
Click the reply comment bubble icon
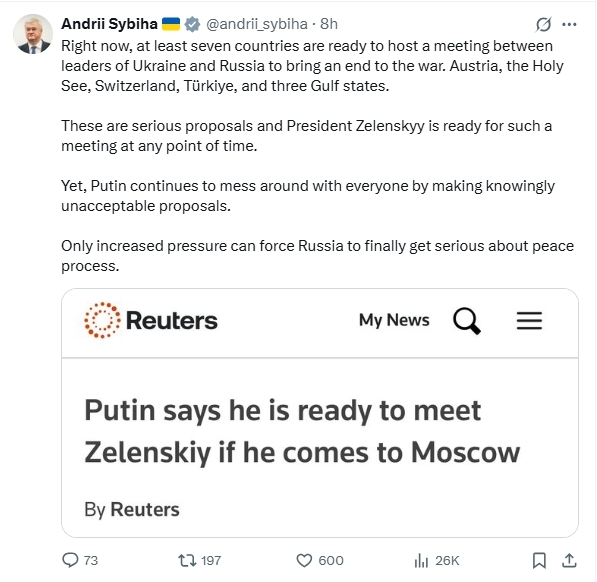(70, 560)
